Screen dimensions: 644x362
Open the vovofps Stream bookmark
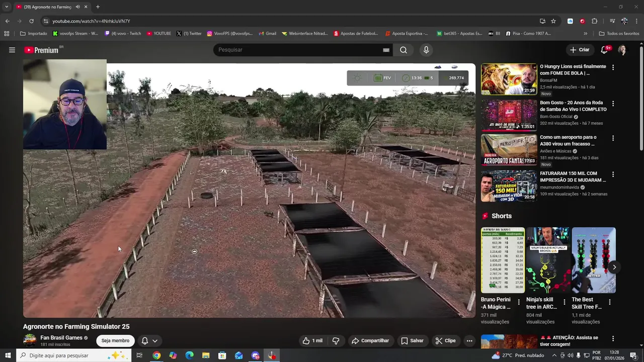click(x=75, y=34)
